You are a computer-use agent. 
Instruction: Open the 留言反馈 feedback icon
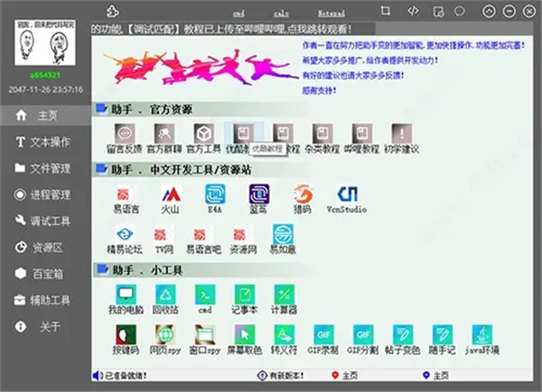pos(125,138)
